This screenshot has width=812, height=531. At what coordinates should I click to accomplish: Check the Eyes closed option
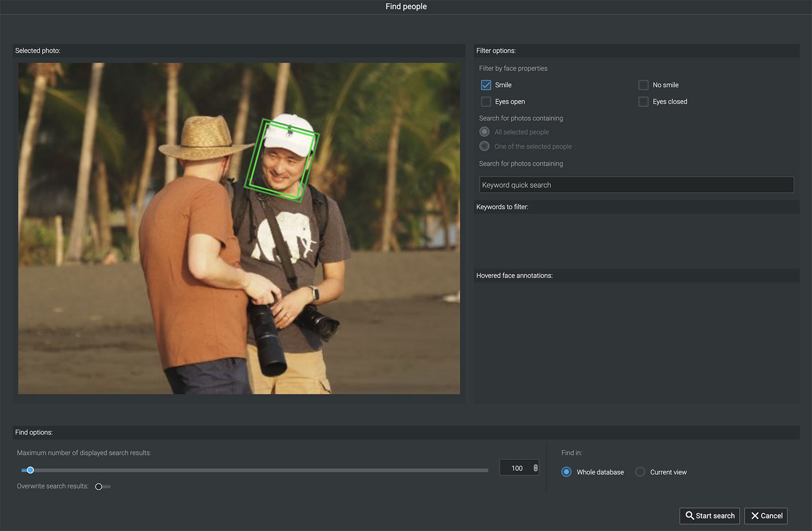(643, 102)
